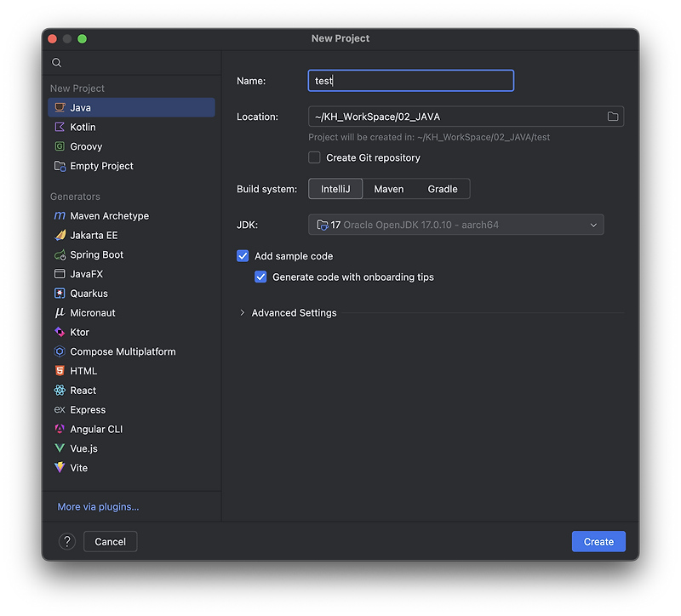Uncheck Add sample code

(243, 256)
